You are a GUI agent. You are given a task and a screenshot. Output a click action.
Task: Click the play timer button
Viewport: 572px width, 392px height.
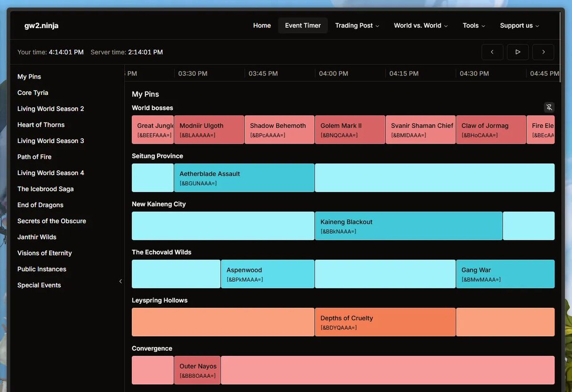pyautogui.click(x=518, y=52)
